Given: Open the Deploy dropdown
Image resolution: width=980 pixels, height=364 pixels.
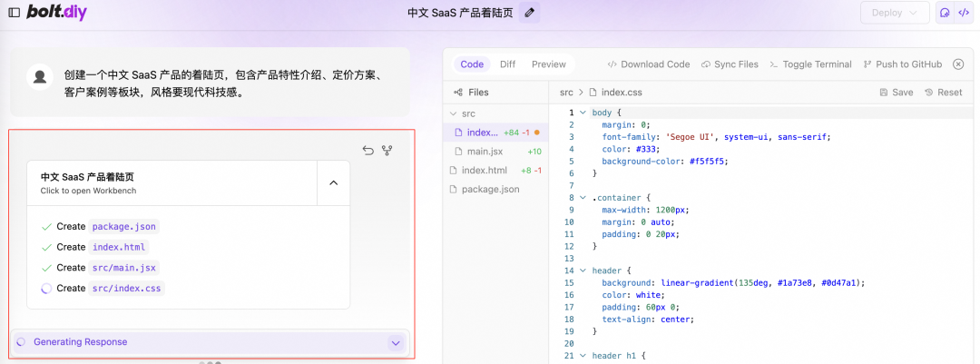Looking at the screenshot, I should point(895,13).
